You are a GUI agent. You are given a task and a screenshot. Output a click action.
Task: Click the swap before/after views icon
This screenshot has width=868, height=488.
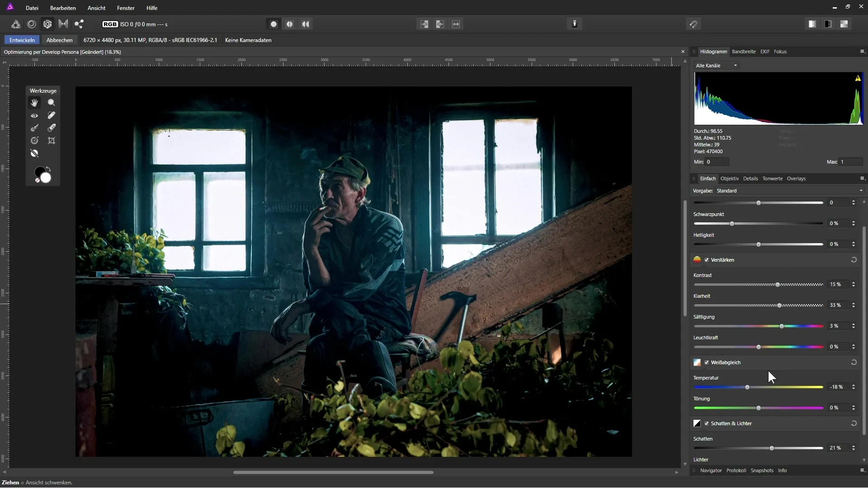[x=456, y=24]
